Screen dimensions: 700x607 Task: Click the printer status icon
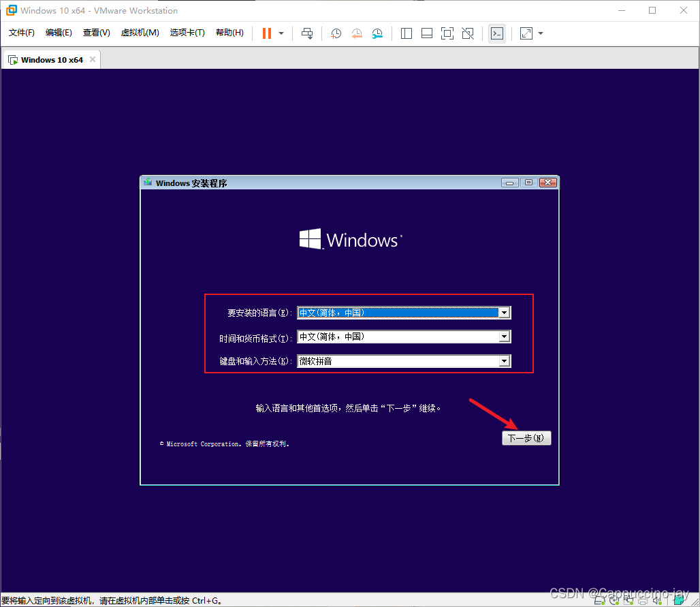pyautogui.click(x=643, y=601)
